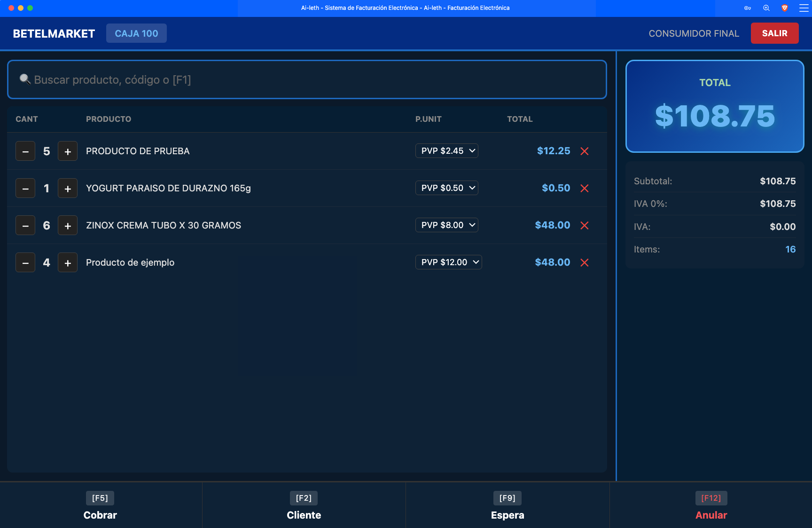Open the PVP $0.50 price list
This screenshot has height=528, width=812.
(x=447, y=188)
